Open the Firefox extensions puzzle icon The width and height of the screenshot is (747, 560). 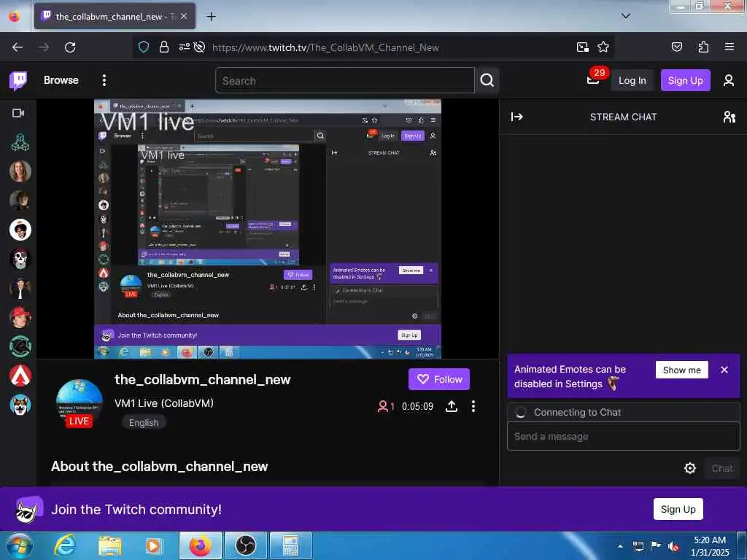[x=703, y=47]
